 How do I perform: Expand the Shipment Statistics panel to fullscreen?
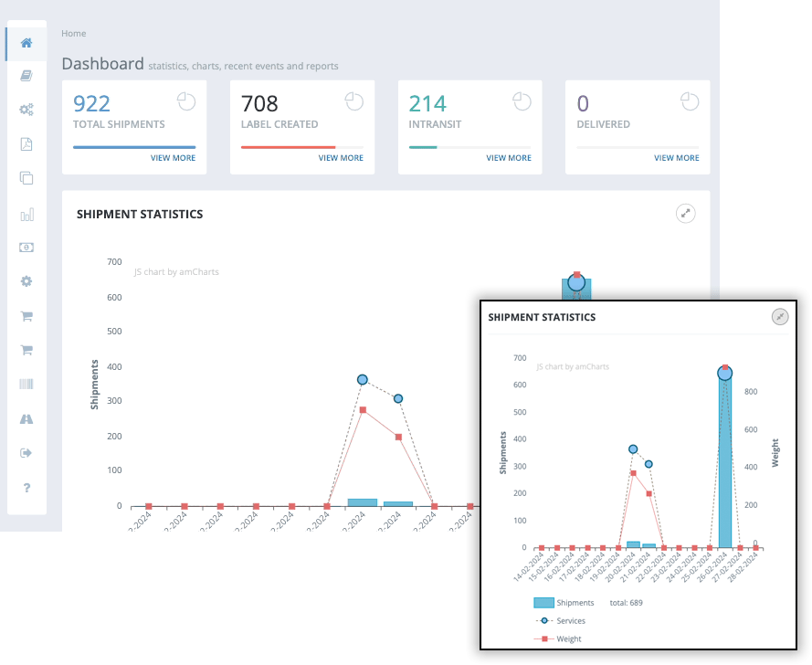click(685, 214)
